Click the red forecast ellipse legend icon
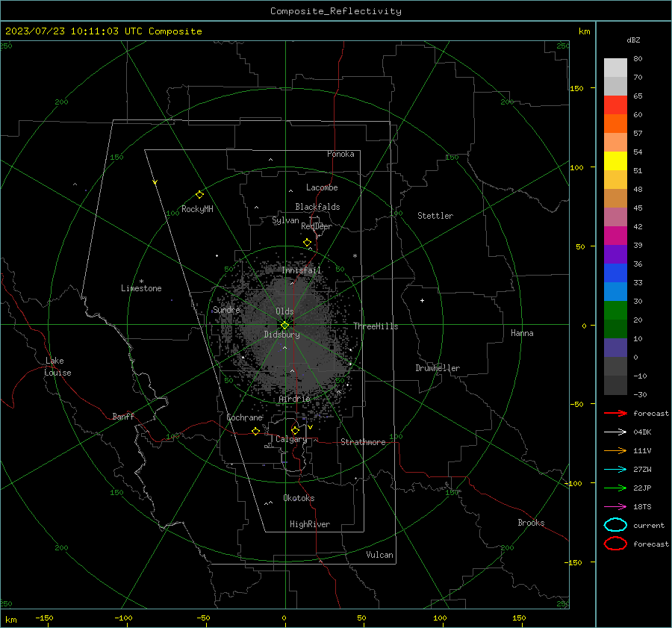Screen dimensions: 672x628 [x=615, y=544]
